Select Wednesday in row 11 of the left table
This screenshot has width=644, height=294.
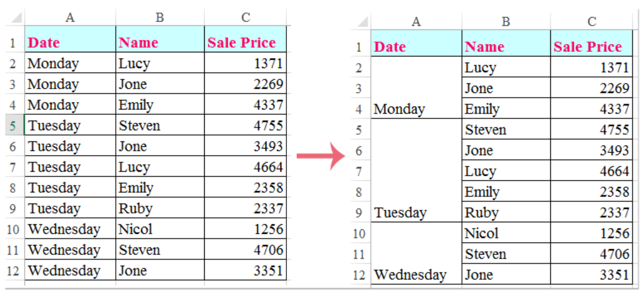coord(70,250)
